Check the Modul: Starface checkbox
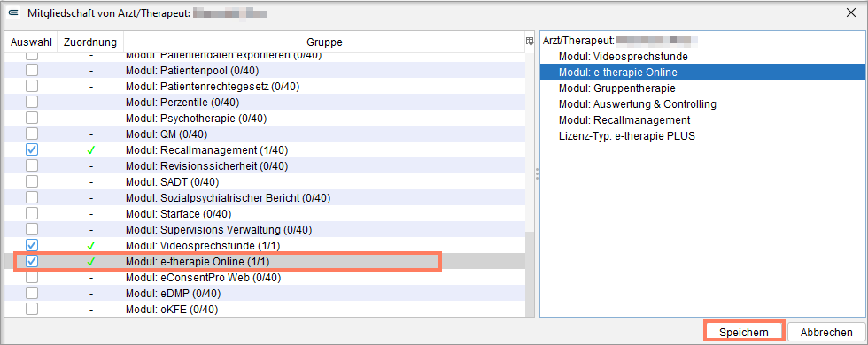 pyautogui.click(x=32, y=213)
